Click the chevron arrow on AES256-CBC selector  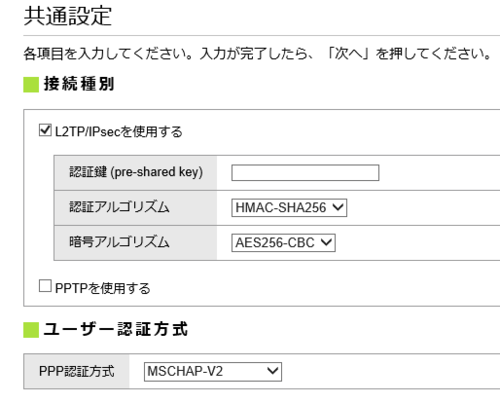click(x=326, y=242)
